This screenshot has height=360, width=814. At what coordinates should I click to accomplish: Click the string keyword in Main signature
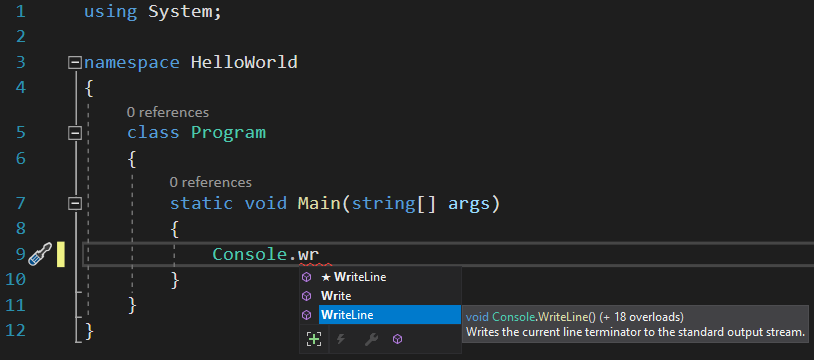click(x=384, y=204)
